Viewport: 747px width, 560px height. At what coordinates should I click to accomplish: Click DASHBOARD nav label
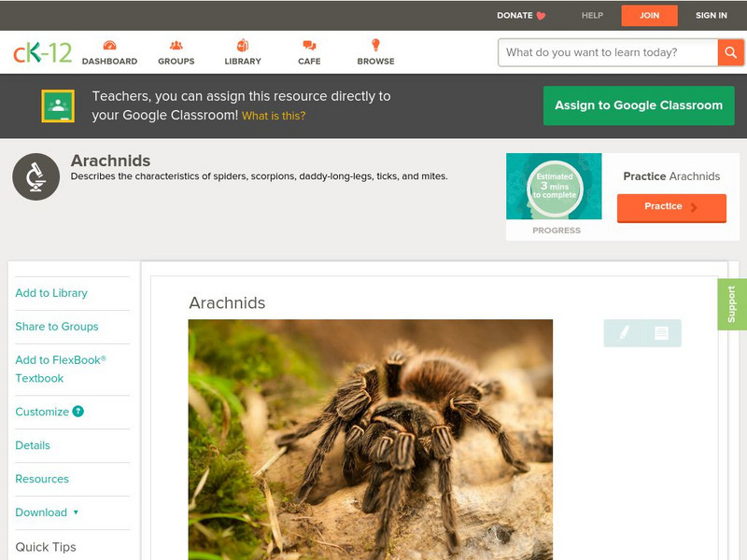(109, 62)
